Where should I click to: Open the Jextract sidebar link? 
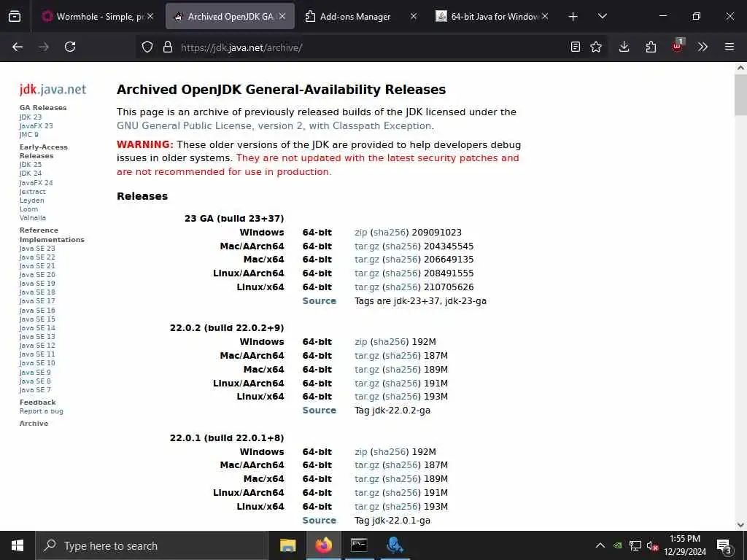[32, 192]
